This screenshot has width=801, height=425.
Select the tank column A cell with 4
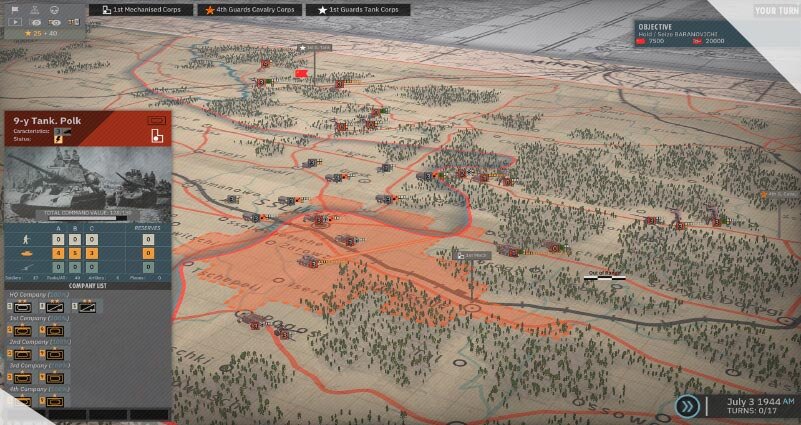point(58,253)
